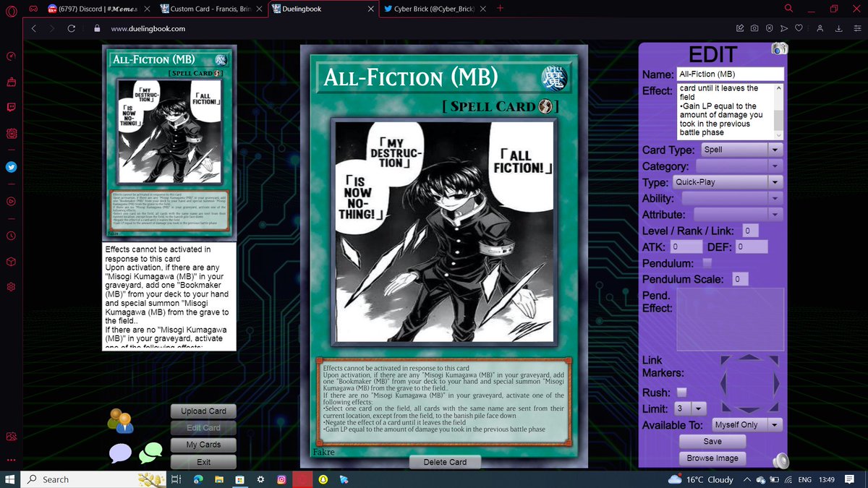The image size is (868, 488).
Task: Open the 16°C Cloudy weather widget
Action: [x=702, y=479]
